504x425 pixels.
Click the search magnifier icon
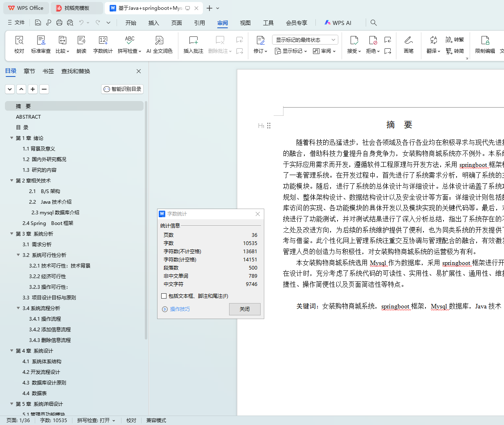373,22
